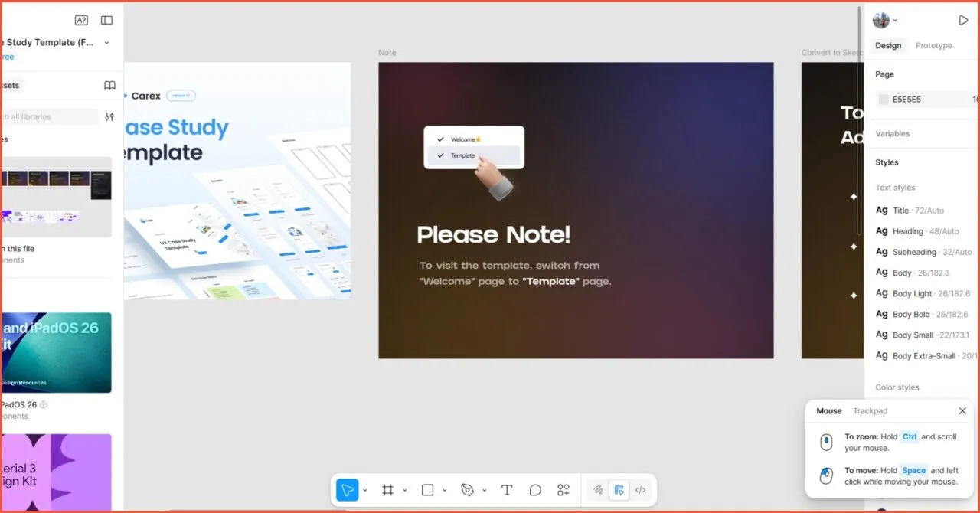Click the E5E5E5 page color swatch
Screen dimensions: 980x513
click(882, 99)
